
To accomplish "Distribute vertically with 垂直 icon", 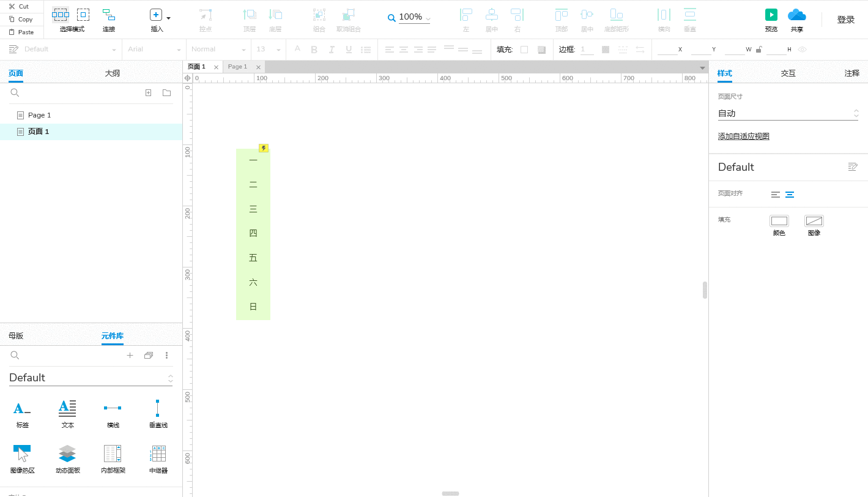I will click(690, 15).
